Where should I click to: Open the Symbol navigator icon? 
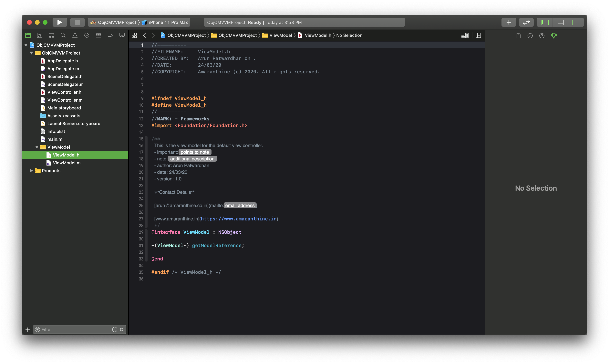coord(51,35)
